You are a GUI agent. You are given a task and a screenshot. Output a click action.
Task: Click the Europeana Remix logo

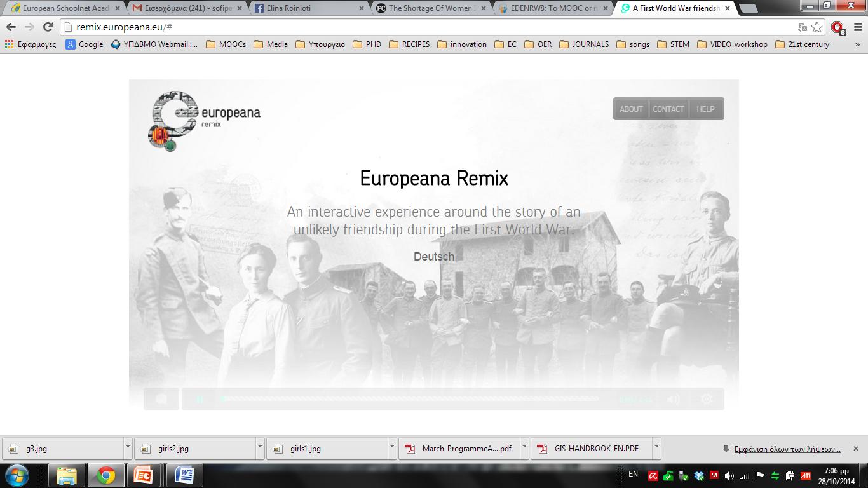[x=205, y=121]
